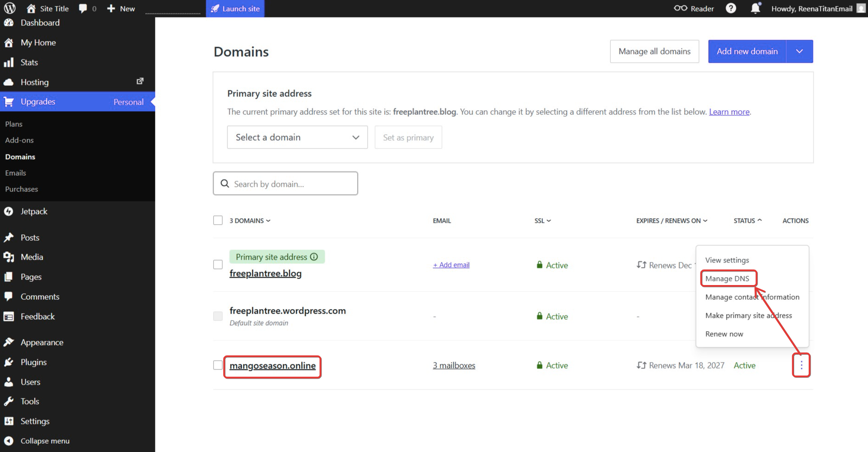Choose Manage DNS from the actions menu

pos(727,279)
